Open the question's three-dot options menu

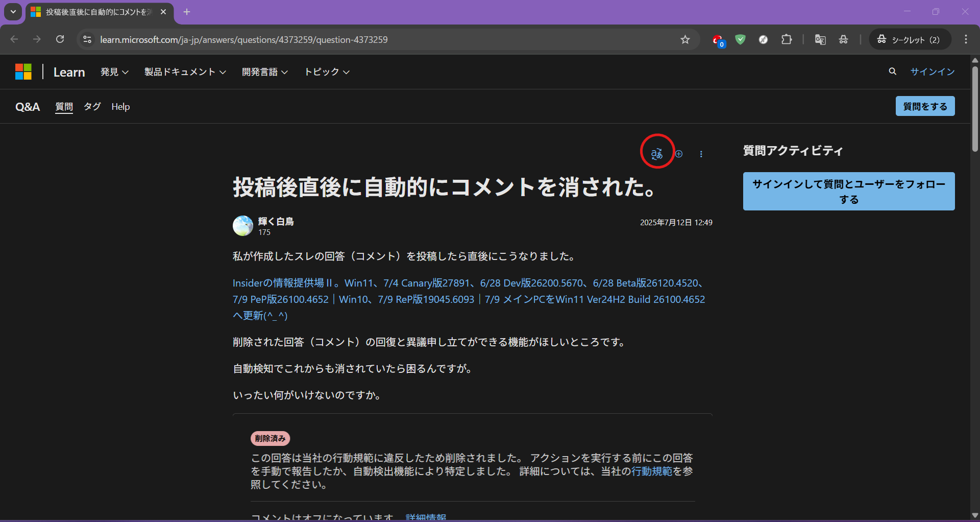(x=701, y=154)
